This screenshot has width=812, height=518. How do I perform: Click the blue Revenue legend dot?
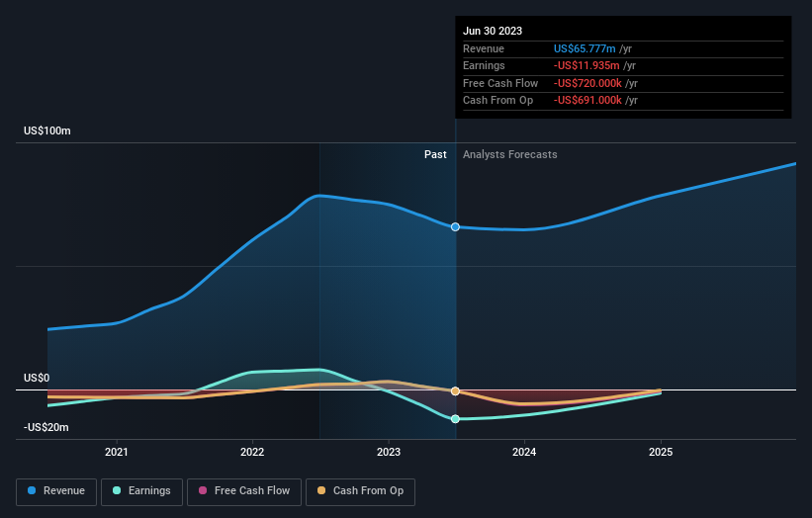pos(32,490)
